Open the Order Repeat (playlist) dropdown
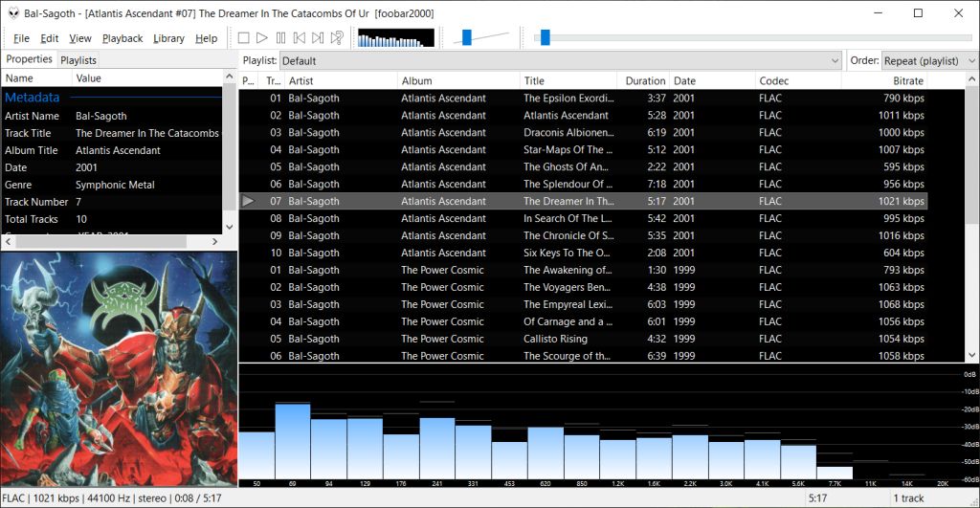This screenshot has height=508, width=980. (929, 60)
